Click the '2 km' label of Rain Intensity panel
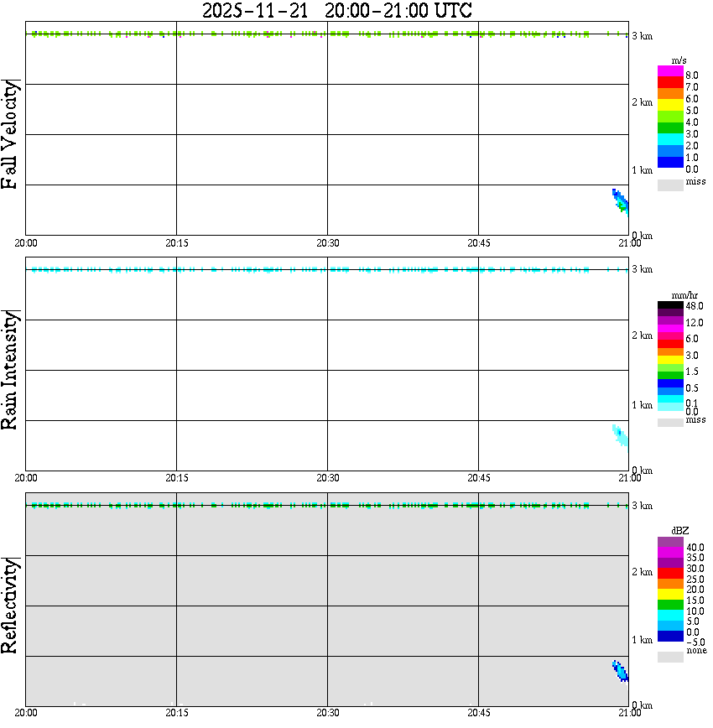 pos(642,335)
